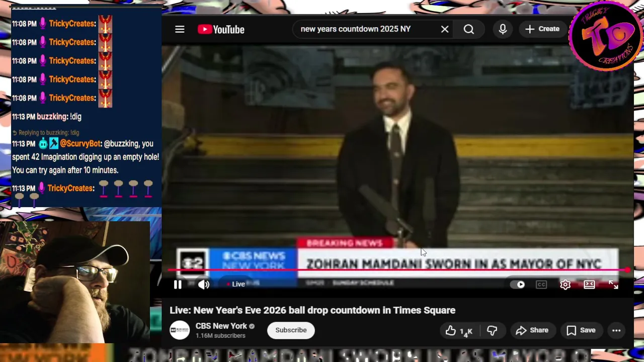
Task: Click the Tricky Creations channel logo
Action: pos(606,37)
